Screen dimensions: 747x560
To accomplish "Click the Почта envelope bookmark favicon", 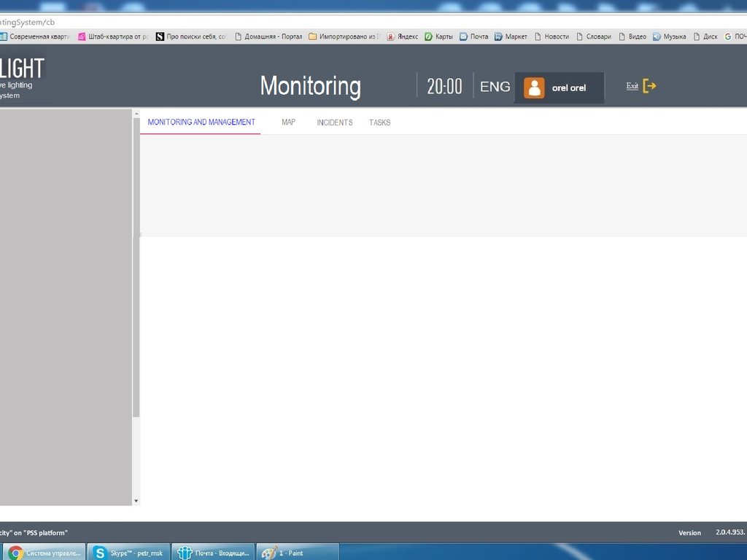I will click(x=463, y=36).
